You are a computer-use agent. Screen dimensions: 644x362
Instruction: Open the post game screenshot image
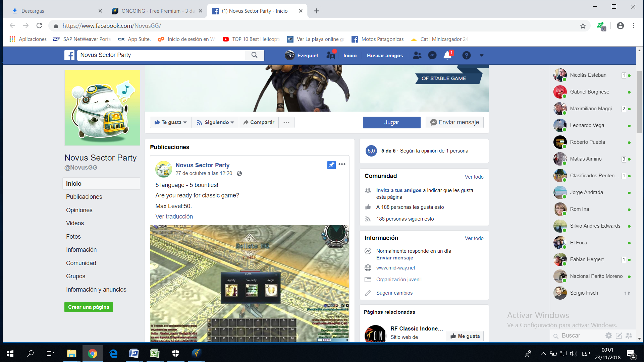[x=250, y=284]
